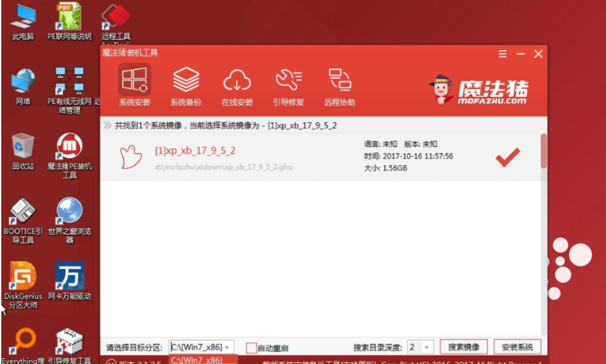The width and height of the screenshot is (606, 364).
Task: Click the 大小: 1.56GB text
Action: tap(385, 168)
